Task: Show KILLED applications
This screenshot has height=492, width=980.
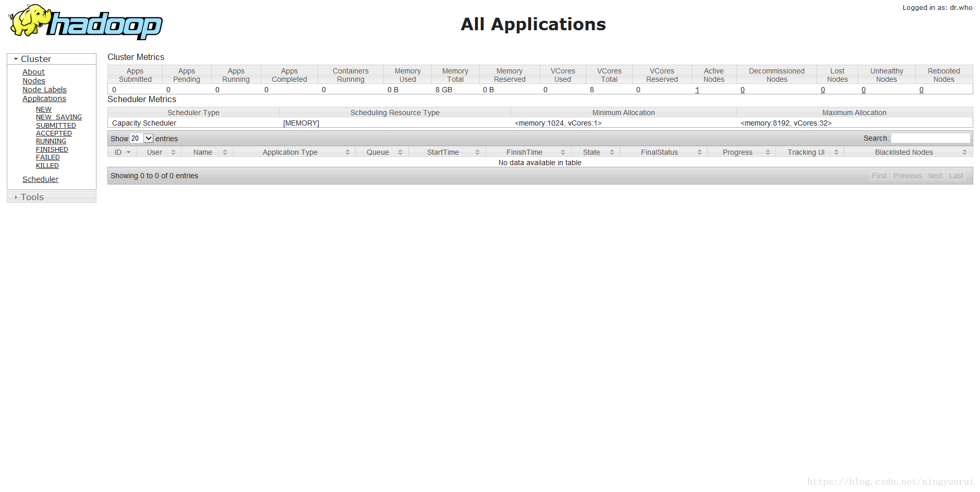Action: tap(47, 166)
